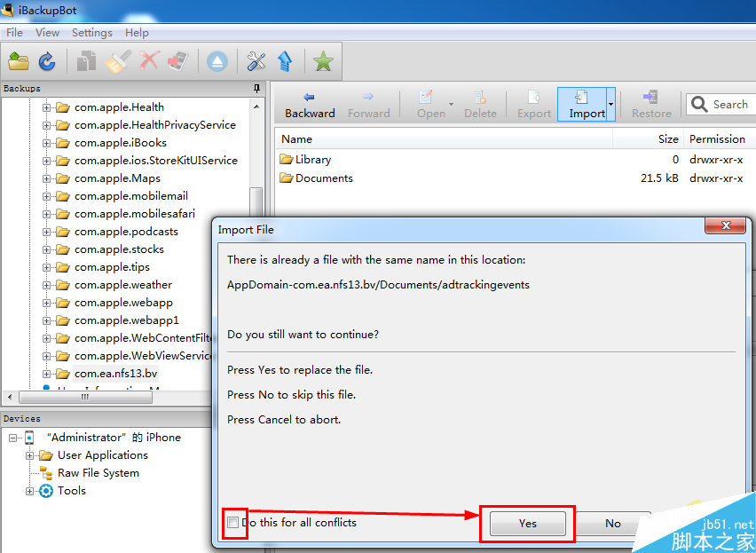Image resolution: width=756 pixels, height=553 pixels.
Task: Click Yes to replace the file
Action: (527, 524)
